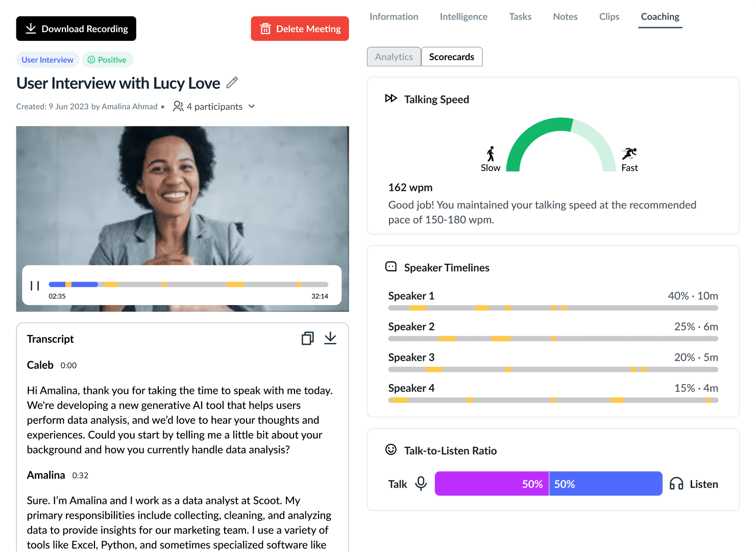Screen dimensions: 756x558
Task: Click the Talk-to-Listen smiley icon
Action: click(x=391, y=450)
